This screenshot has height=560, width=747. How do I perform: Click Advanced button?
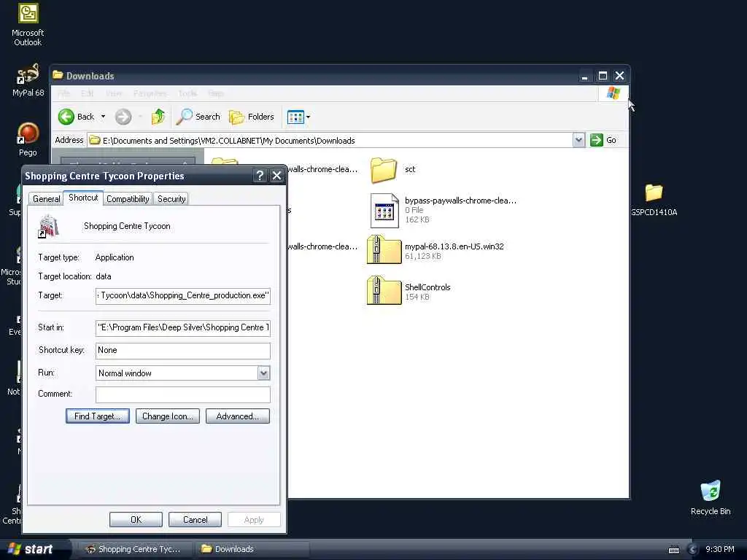pyautogui.click(x=238, y=416)
